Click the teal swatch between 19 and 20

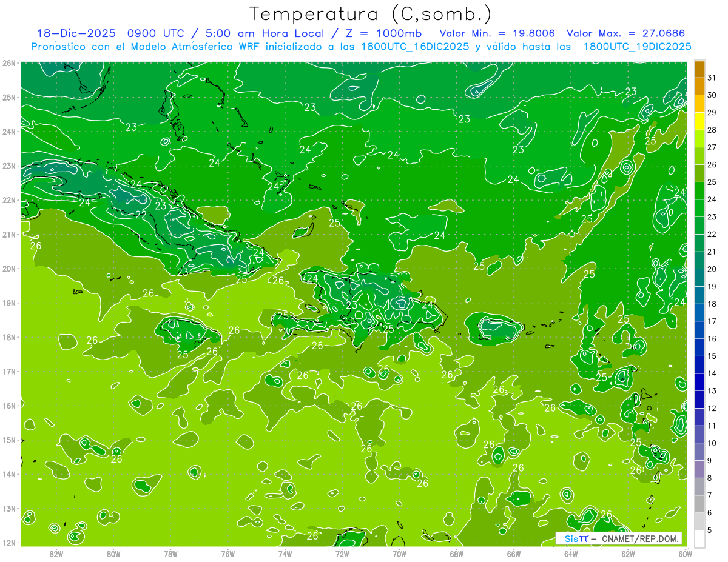pyautogui.click(x=699, y=278)
